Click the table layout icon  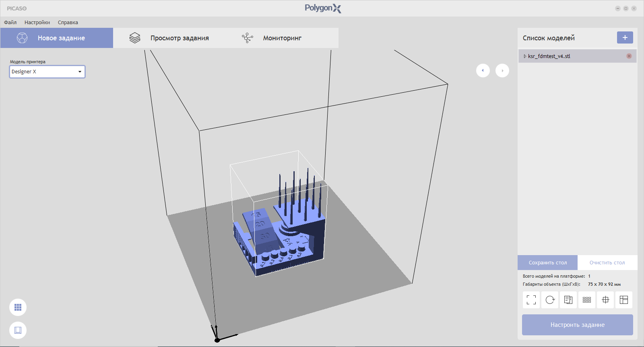tap(624, 300)
